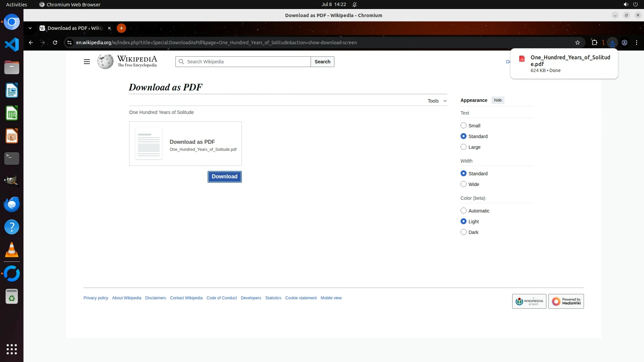Hide the Appearance panel
This screenshot has height=362, width=644.
pyautogui.click(x=497, y=100)
